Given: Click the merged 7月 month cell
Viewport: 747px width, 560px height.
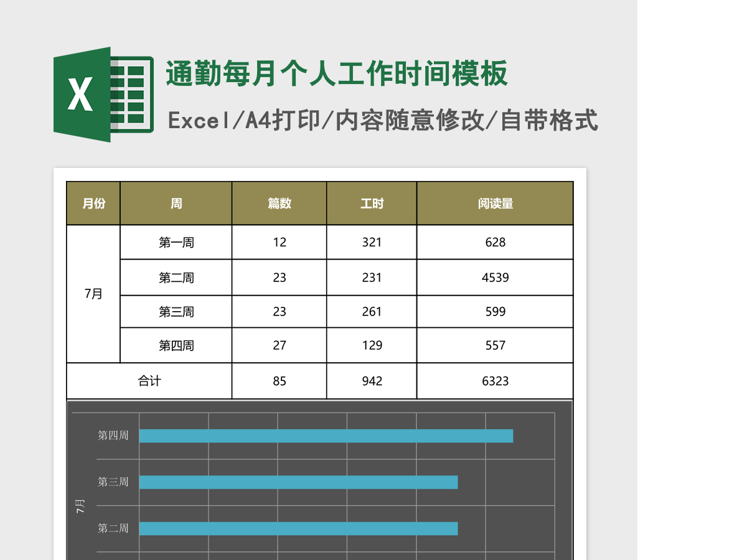Looking at the screenshot, I should (x=93, y=294).
